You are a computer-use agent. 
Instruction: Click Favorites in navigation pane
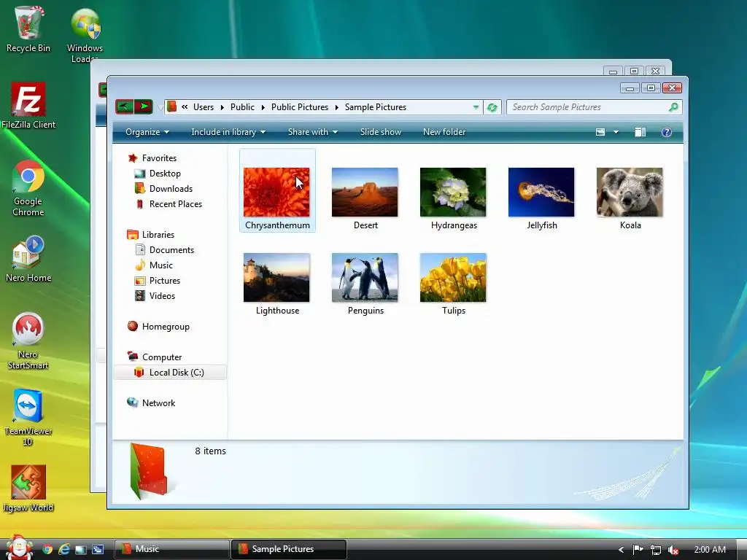[159, 158]
